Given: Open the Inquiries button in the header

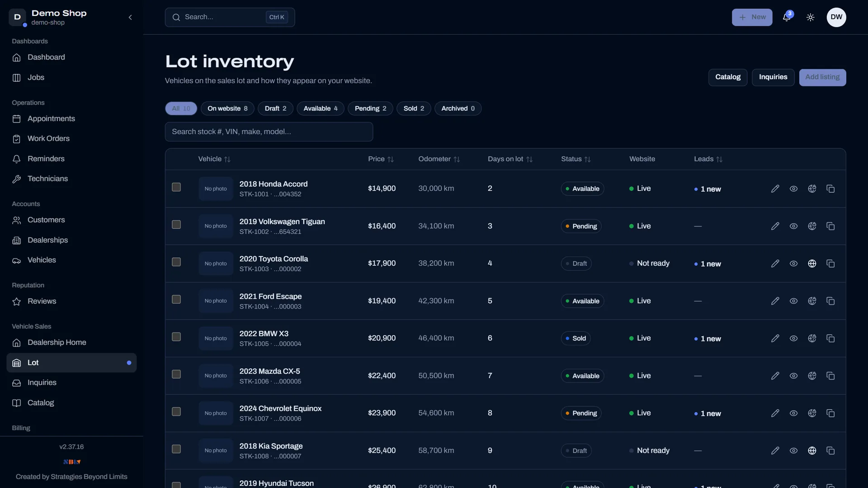Looking at the screenshot, I should tap(773, 77).
